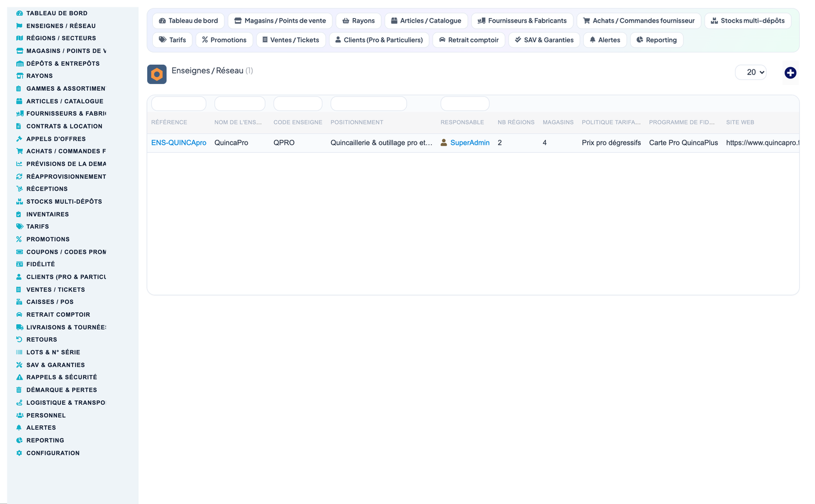Click the percent icon beside Promotions in sidebar

(19, 239)
